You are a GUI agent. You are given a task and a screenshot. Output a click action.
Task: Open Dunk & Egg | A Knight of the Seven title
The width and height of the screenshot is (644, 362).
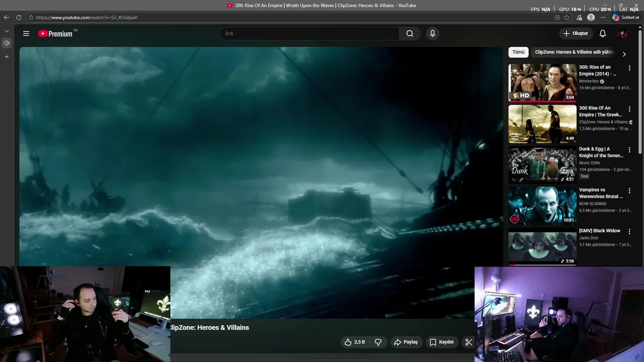coord(601,152)
